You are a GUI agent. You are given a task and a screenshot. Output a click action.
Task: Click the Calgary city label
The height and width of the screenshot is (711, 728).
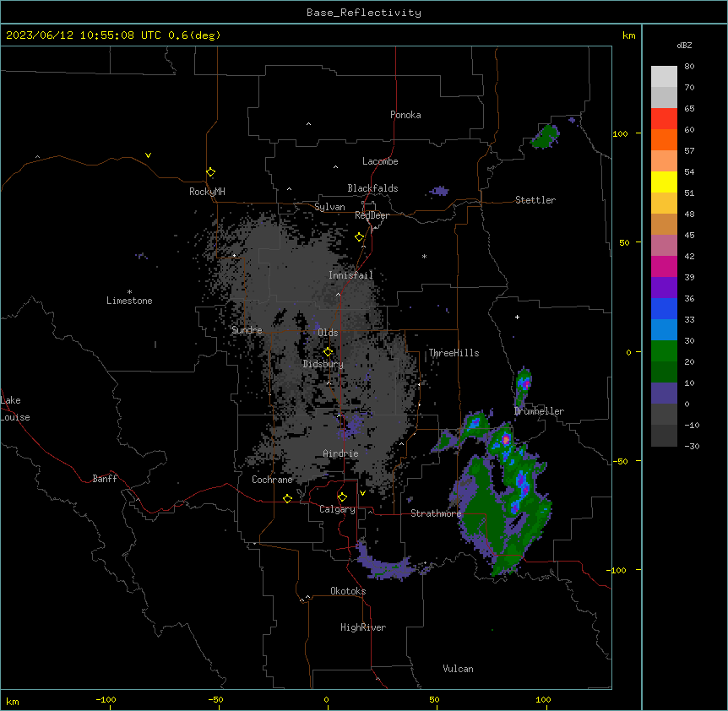337,509
